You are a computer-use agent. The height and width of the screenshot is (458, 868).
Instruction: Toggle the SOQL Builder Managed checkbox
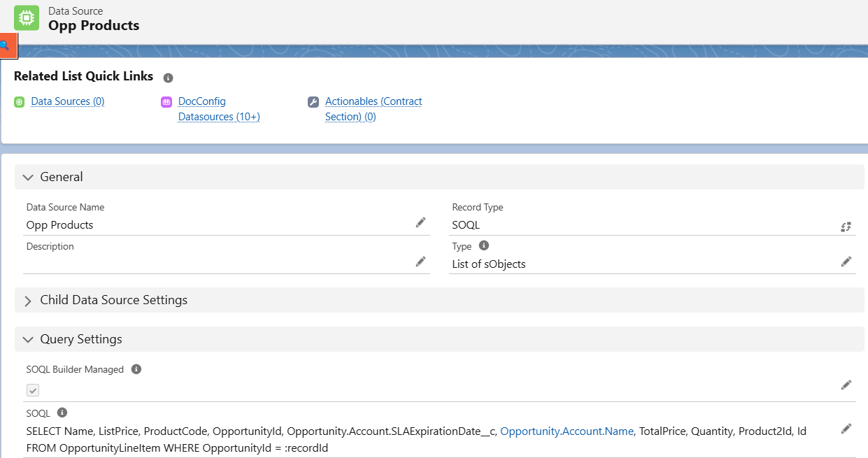33,390
